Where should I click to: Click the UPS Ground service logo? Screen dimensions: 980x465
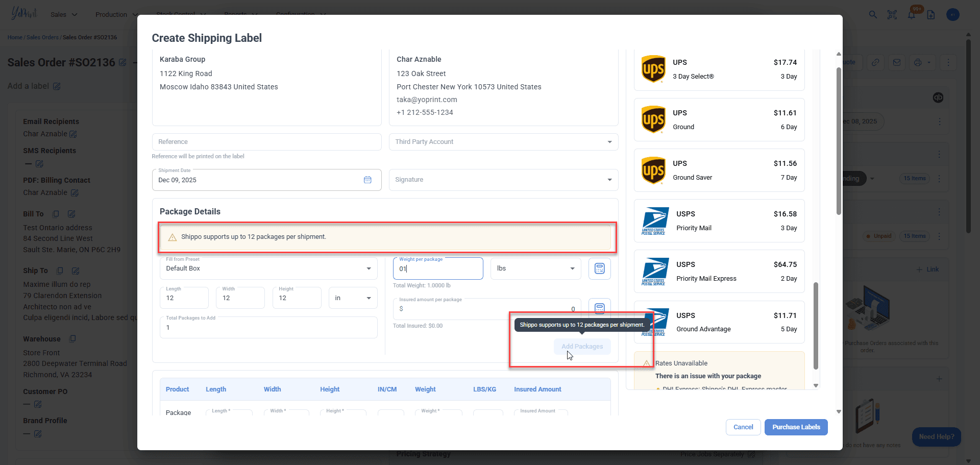653,119
